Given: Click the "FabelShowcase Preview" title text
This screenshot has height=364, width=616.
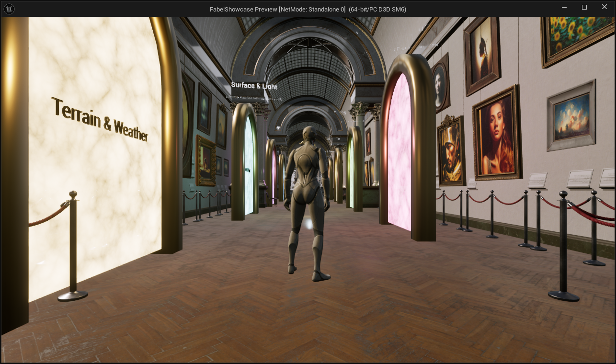Looking at the screenshot, I should (243, 9).
